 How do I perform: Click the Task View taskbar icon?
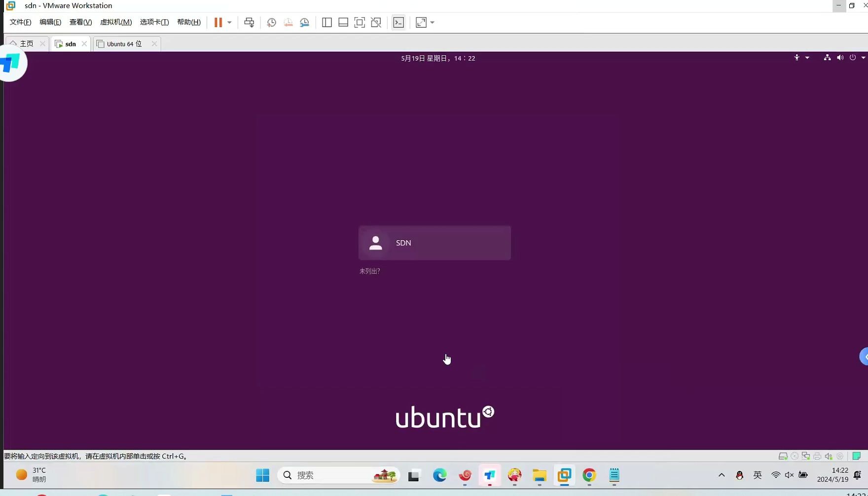(414, 475)
